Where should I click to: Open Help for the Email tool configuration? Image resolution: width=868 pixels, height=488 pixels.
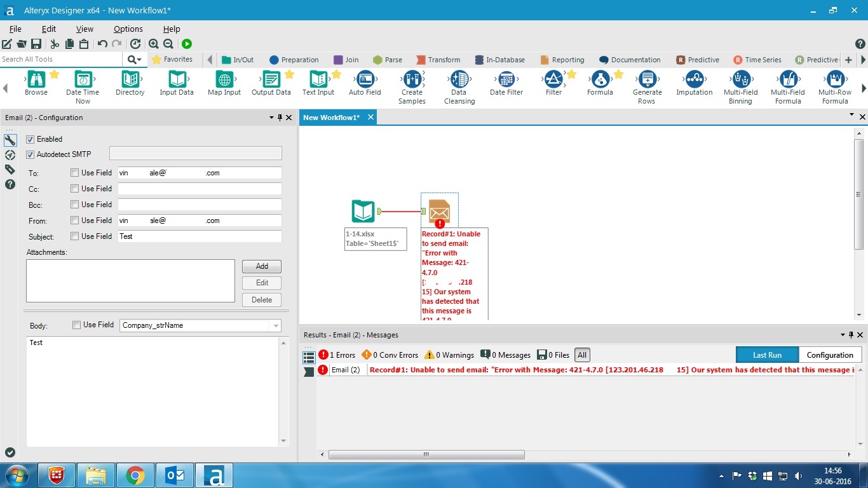10,184
